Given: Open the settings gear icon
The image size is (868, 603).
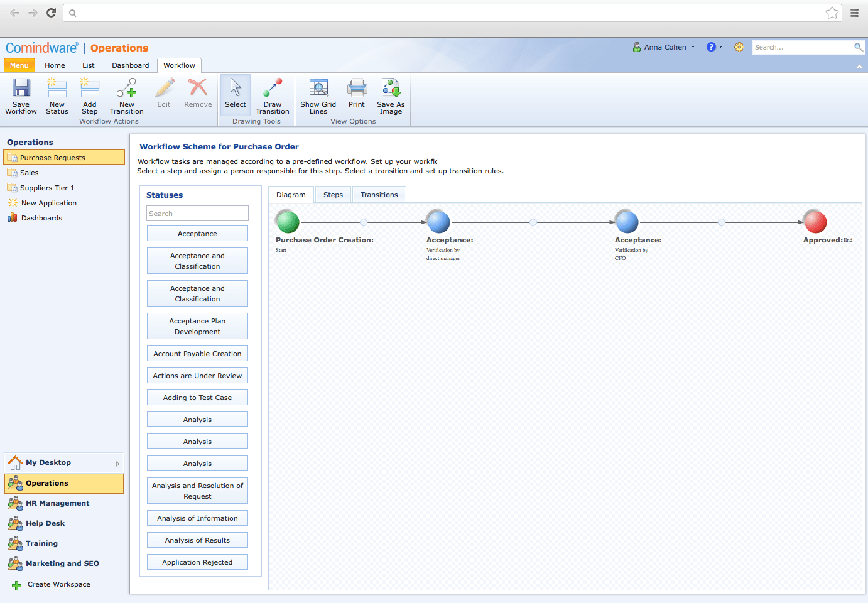Looking at the screenshot, I should coord(739,46).
